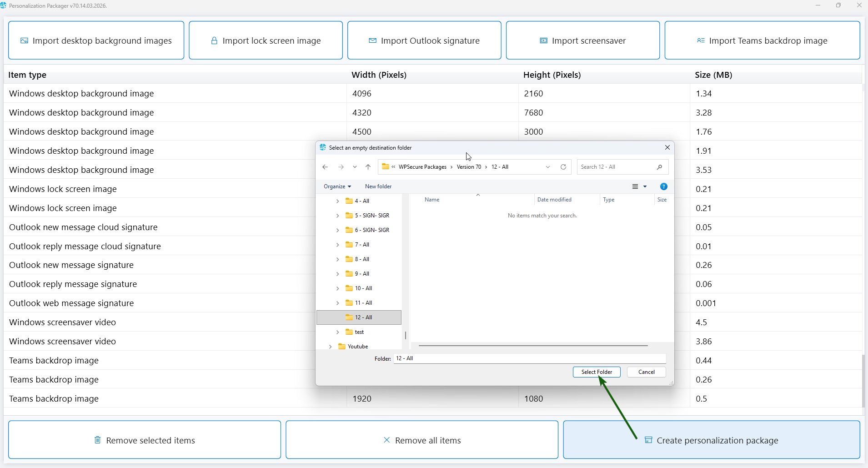The image size is (868, 468).
Task: Open the Organize menu
Action: click(x=337, y=186)
